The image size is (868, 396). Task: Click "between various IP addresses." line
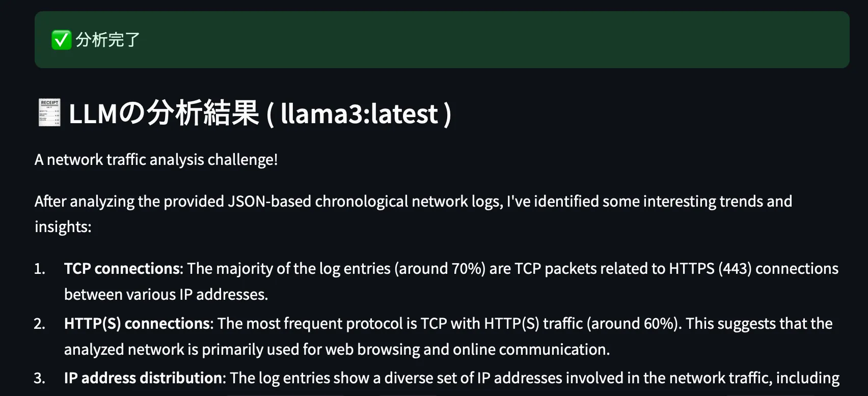[166, 295]
